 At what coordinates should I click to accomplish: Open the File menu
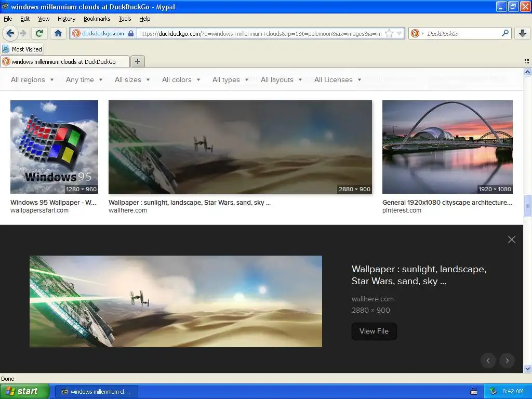[x=8, y=19]
